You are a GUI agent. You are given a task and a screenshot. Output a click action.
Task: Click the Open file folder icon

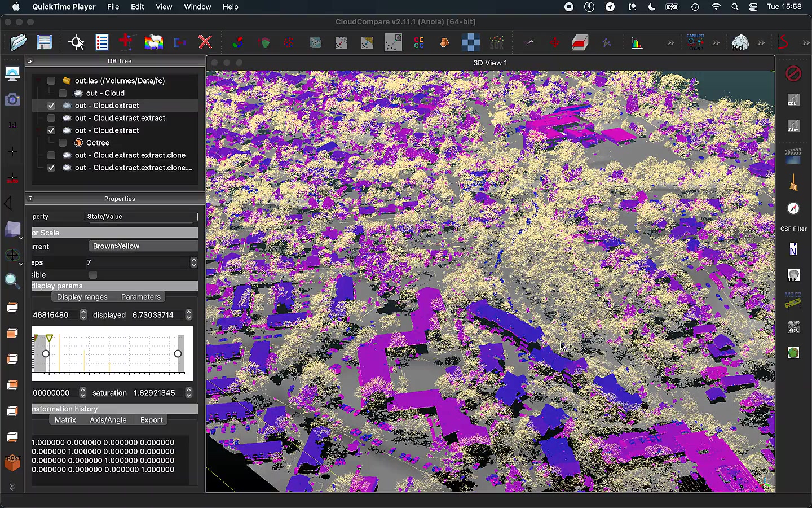click(18, 42)
